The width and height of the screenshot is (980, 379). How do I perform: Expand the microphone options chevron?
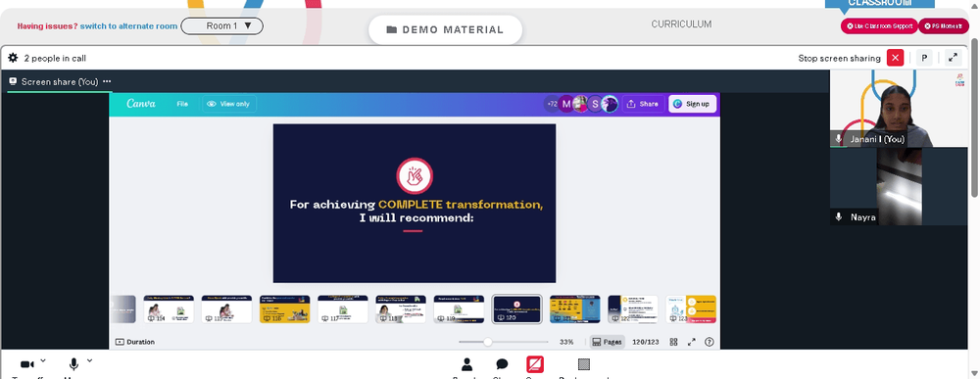pos(89,360)
